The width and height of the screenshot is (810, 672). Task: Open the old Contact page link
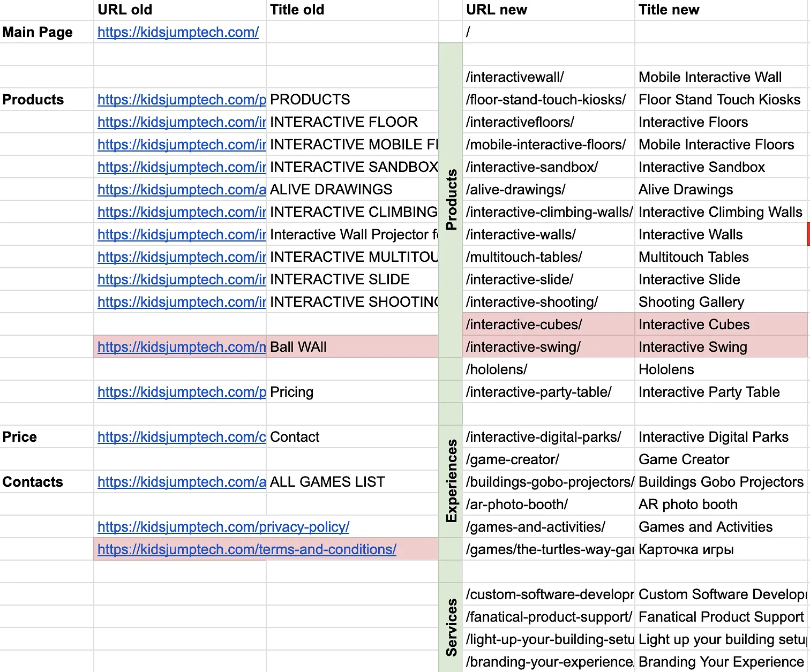click(181, 436)
